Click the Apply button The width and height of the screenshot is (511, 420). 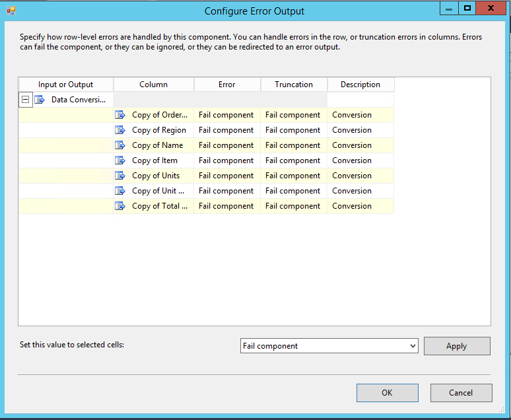tap(456, 346)
